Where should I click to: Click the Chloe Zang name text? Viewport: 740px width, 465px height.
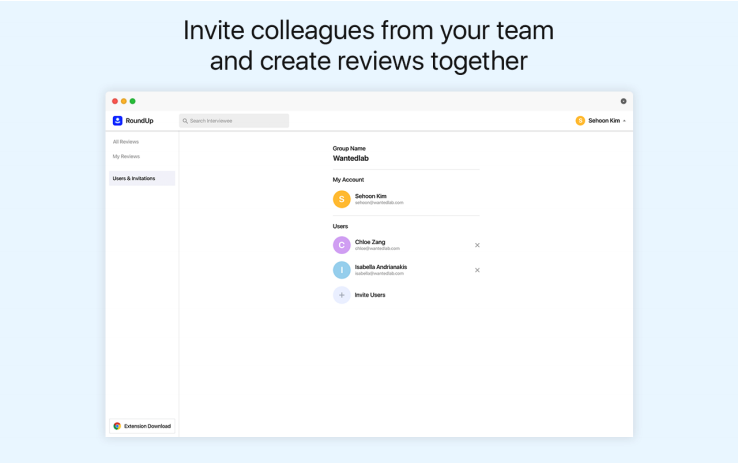tap(370, 242)
